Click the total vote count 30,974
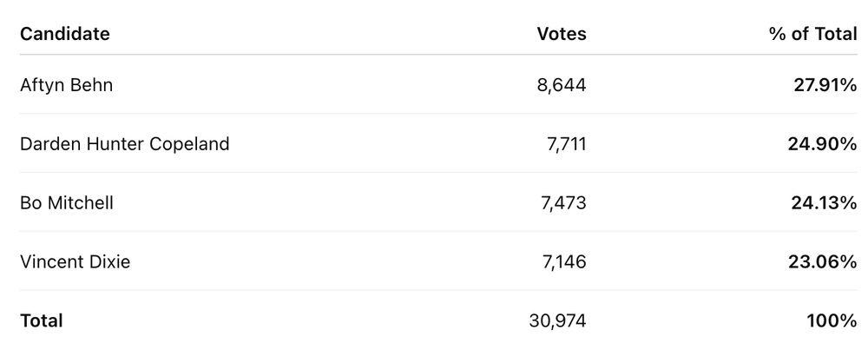 (x=557, y=320)
